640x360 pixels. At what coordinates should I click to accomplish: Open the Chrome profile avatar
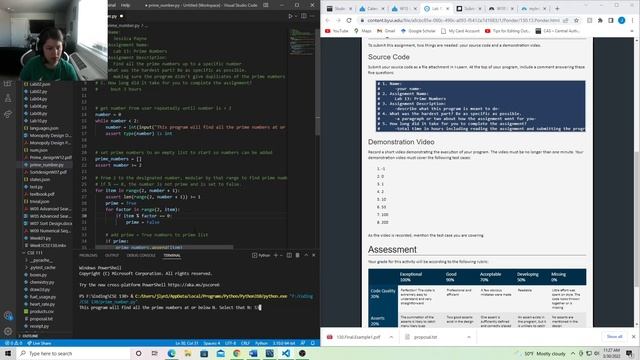pyautogui.click(x=621, y=20)
